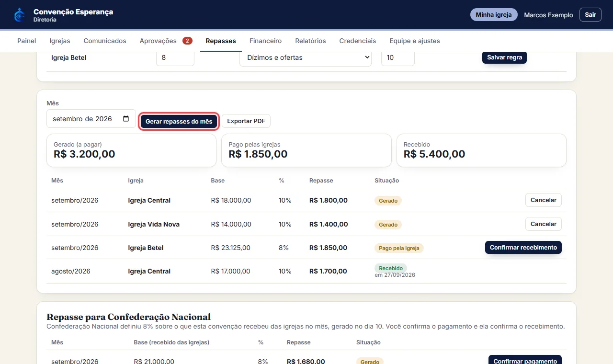
Task: Cancel the Igreja Central repasse
Action: (544, 200)
